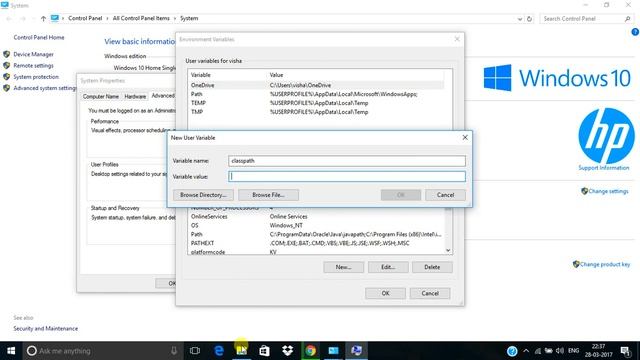Switch to Advanced tab in System Properties
640x360 pixels.
(163, 96)
